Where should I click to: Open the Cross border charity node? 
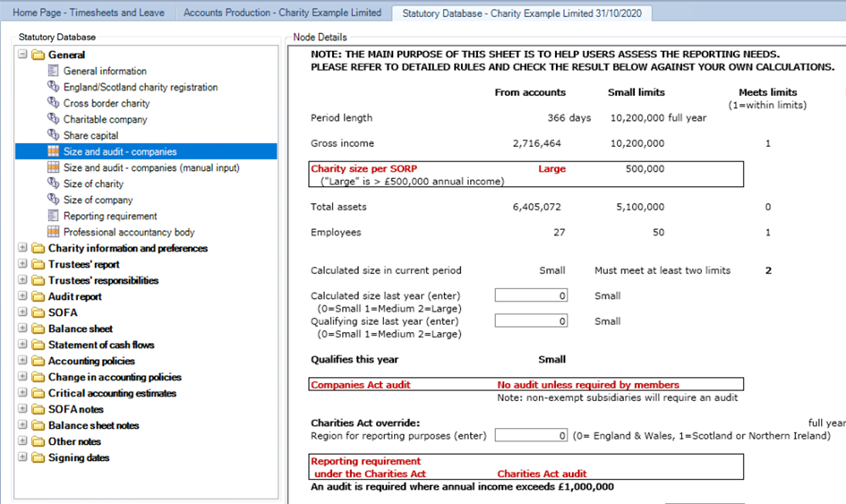107,103
